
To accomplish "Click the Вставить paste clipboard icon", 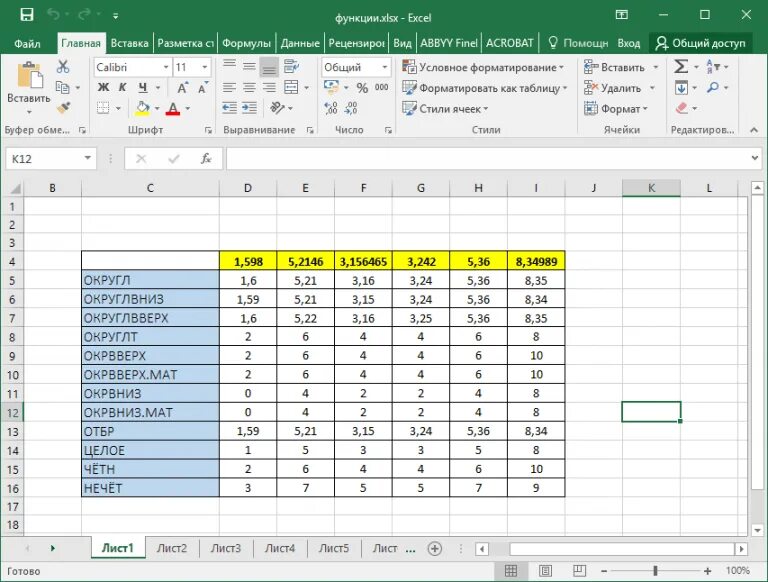I will point(29,75).
